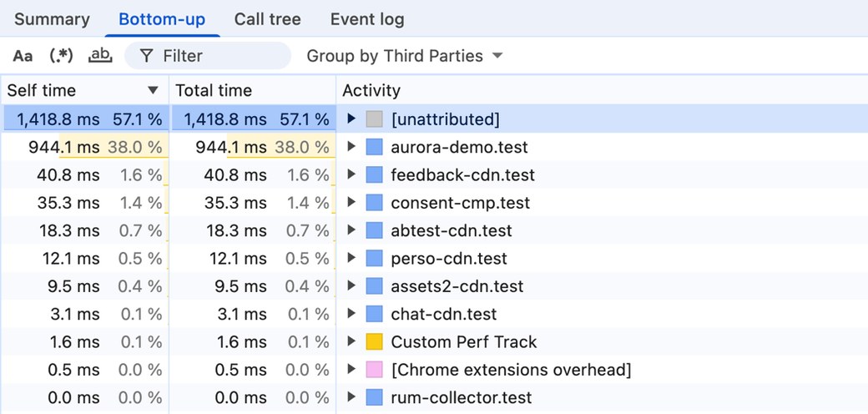Click the 1.6 ms total time cell
Viewport: 868px width, 414px height.
tap(252, 341)
